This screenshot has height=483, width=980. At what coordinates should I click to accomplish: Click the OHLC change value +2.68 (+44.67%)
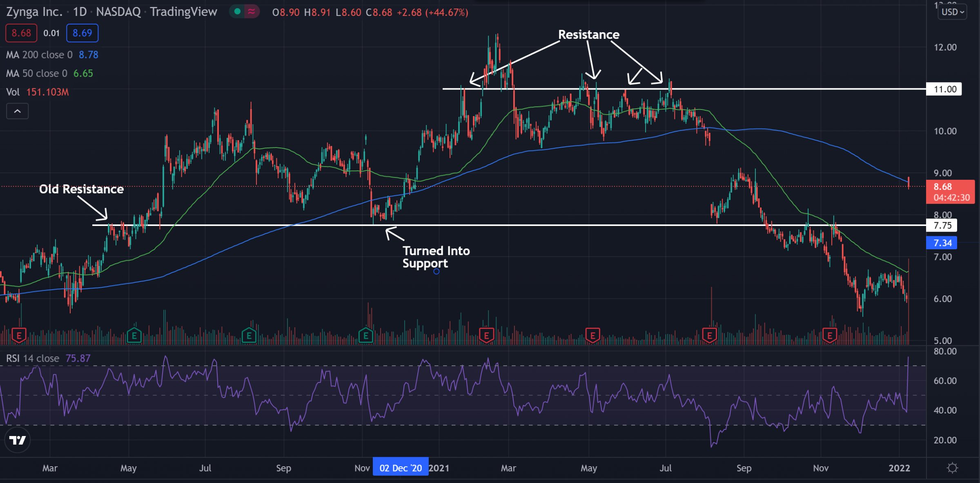pyautogui.click(x=432, y=12)
